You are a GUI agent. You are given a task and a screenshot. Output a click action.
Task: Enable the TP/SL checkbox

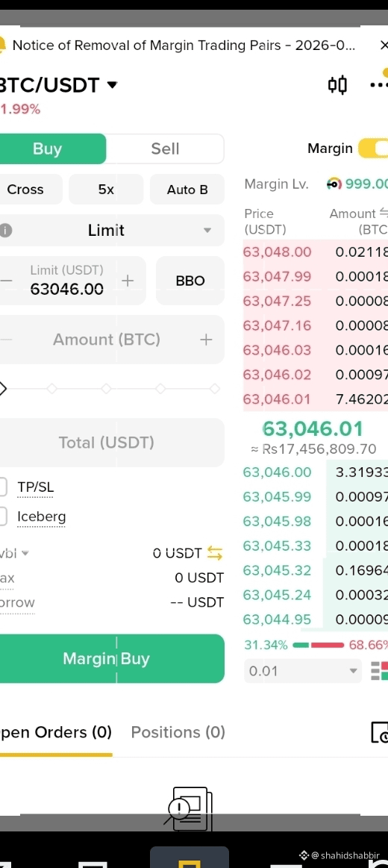coord(3,487)
